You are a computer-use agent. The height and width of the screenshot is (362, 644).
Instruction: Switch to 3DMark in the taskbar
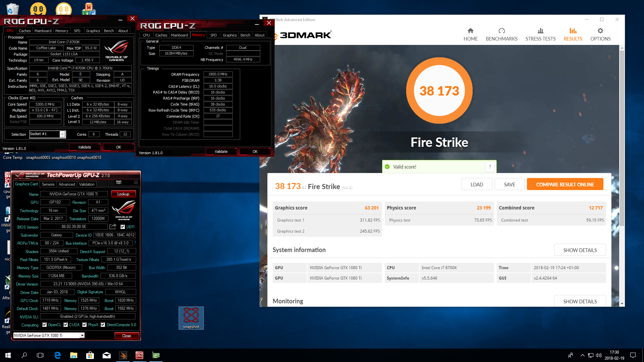click(123, 355)
